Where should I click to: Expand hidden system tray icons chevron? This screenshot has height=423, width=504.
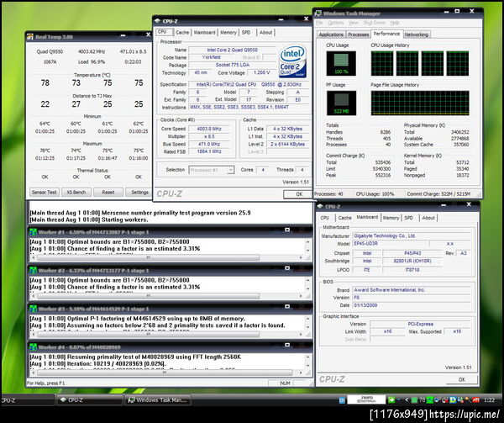pyautogui.click(x=407, y=399)
